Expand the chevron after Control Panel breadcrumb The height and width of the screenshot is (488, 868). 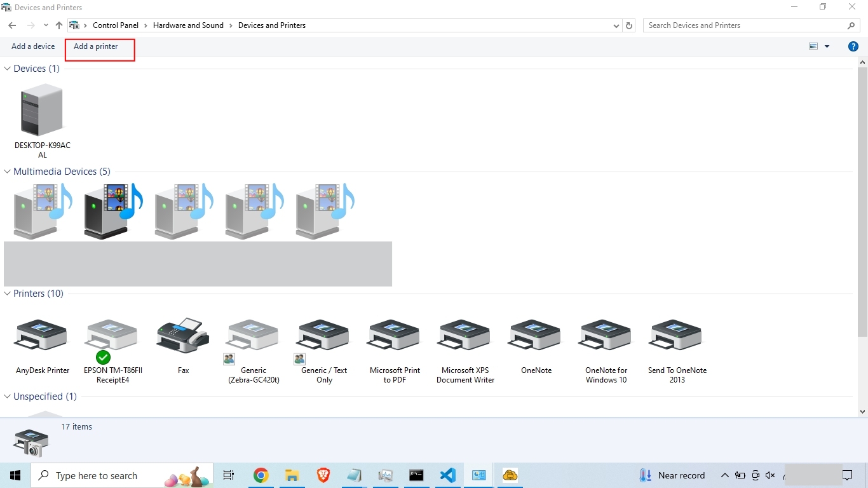click(x=146, y=25)
